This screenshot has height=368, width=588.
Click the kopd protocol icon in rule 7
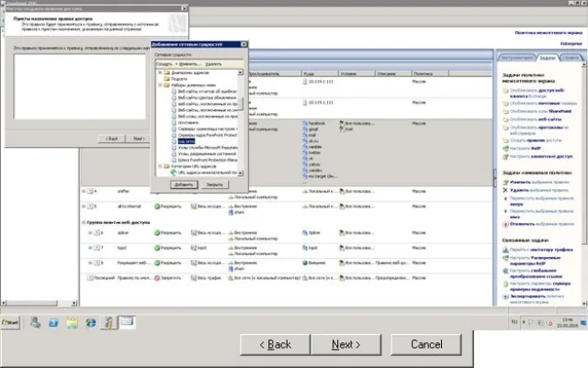coord(194,248)
